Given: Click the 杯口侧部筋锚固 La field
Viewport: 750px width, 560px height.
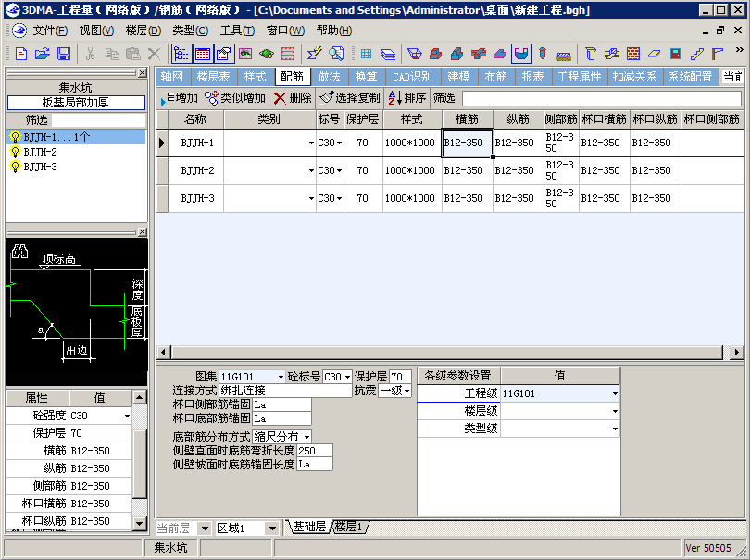Looking at the screenshot, I should click(281, 405).
